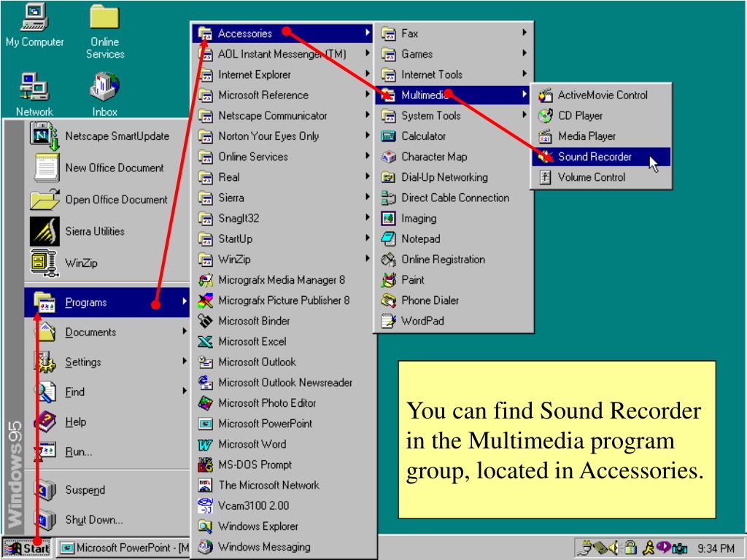This screenshot has width=747, height=560.
Task: Click the Sound Recorder icon
Action: click(545, 157)
